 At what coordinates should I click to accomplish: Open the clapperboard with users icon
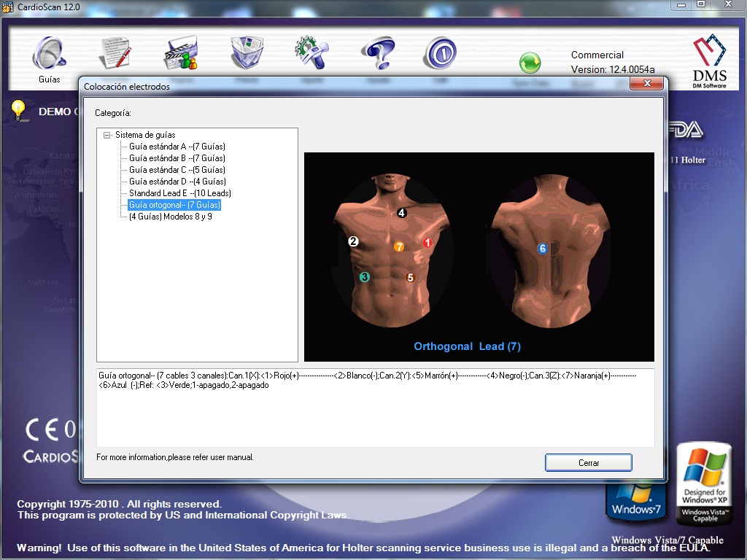click(181, 52)
